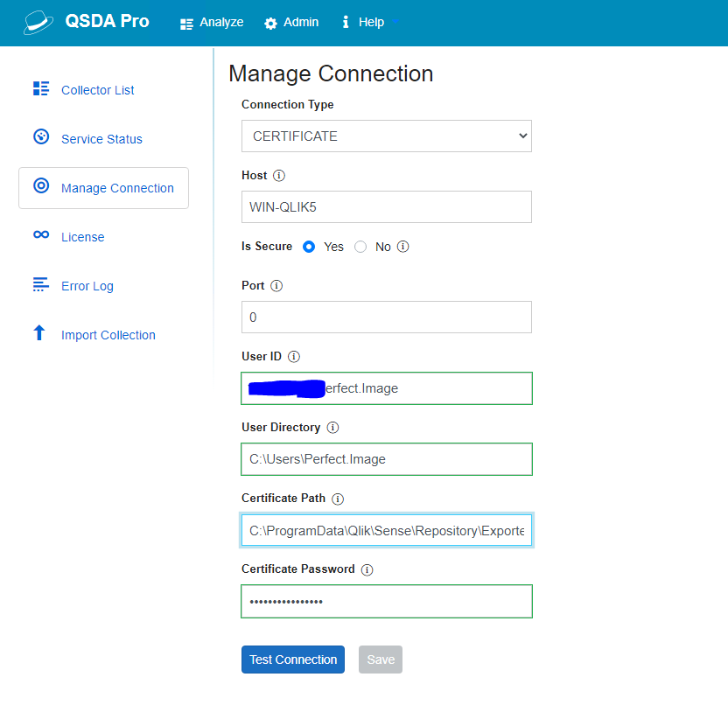728x705 pixels.
Task: Click the Manage Connection target icon
Action: click(40, 187)
